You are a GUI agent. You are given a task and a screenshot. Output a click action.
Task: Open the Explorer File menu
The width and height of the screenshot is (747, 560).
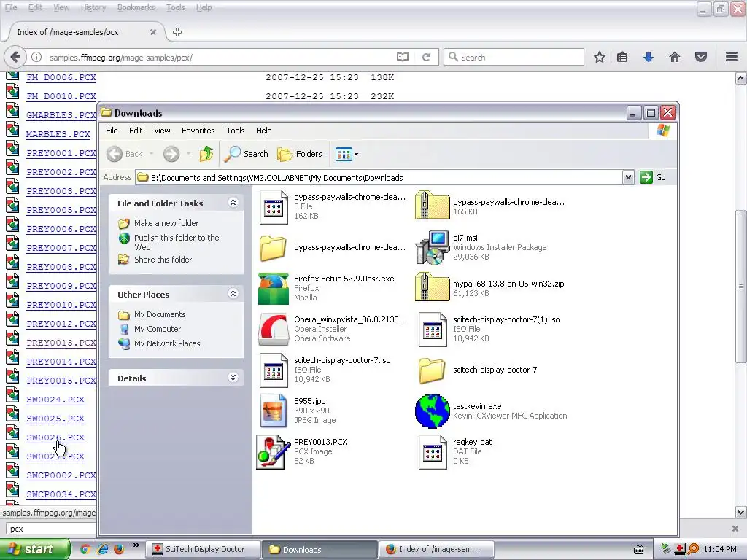pyautogui.click(x=112, y=131)
